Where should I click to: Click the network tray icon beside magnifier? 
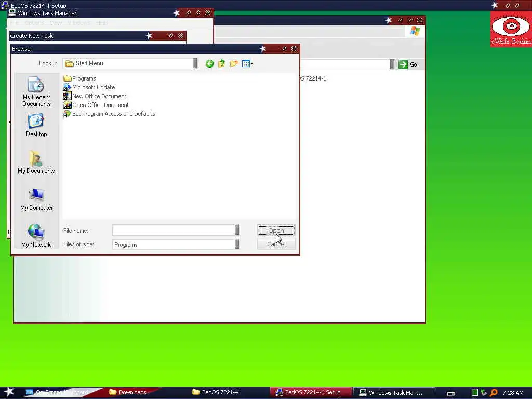coord(484,393)
